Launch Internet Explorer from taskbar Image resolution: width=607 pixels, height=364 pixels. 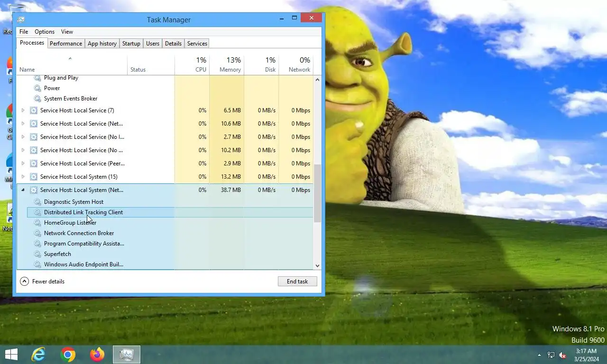(38, 355)
